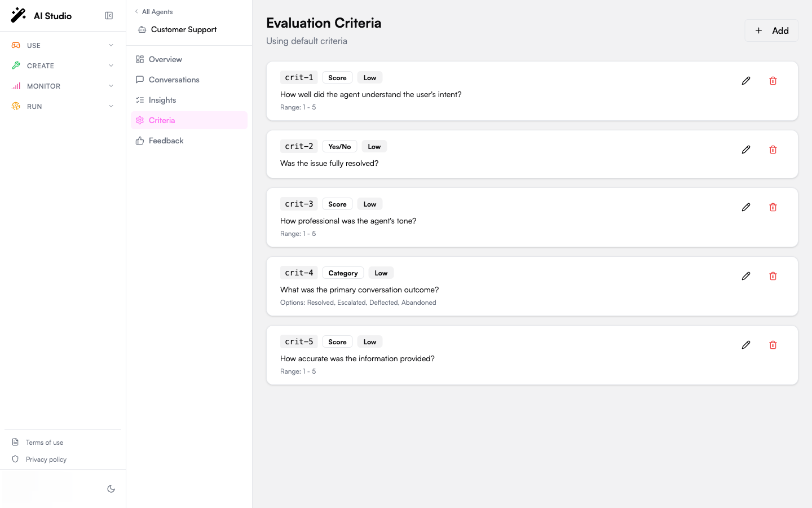Expand the RUN section
The width and height of the screenshot is (812, 508).
(x=63, y=106)
